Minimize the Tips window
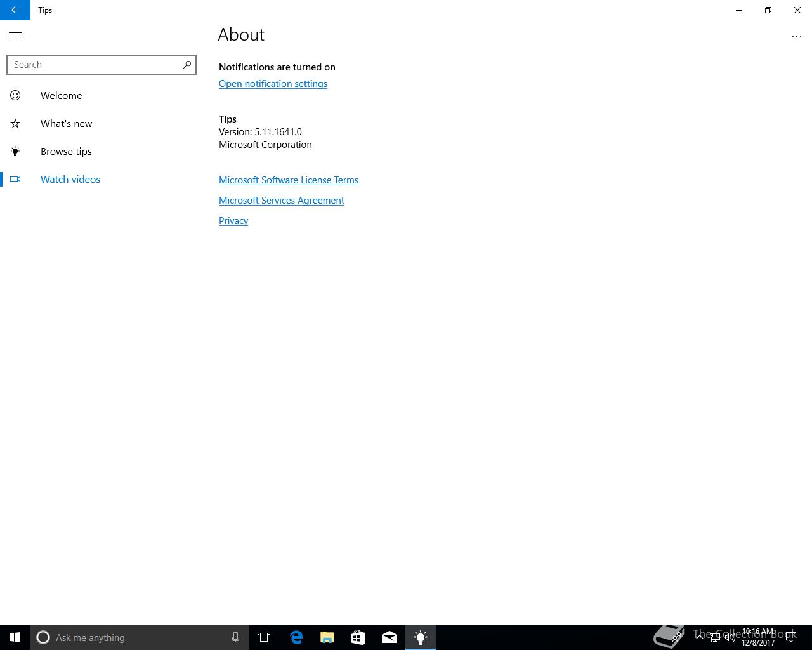812x650 pixels. (x=739, y=10)
